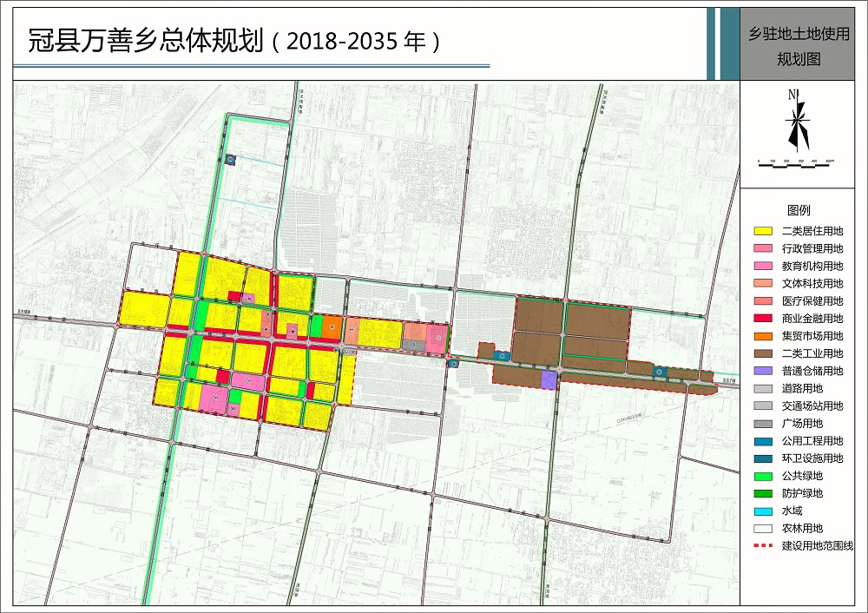The image size is (868, 613).
Task: Click the white 农林用地 legend swatch
Action: point(763,528)
